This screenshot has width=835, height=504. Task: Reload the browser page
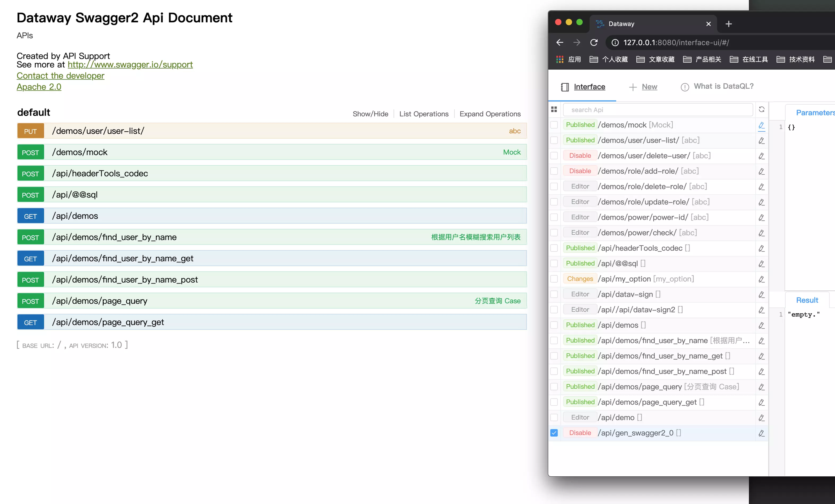[594, 42]
